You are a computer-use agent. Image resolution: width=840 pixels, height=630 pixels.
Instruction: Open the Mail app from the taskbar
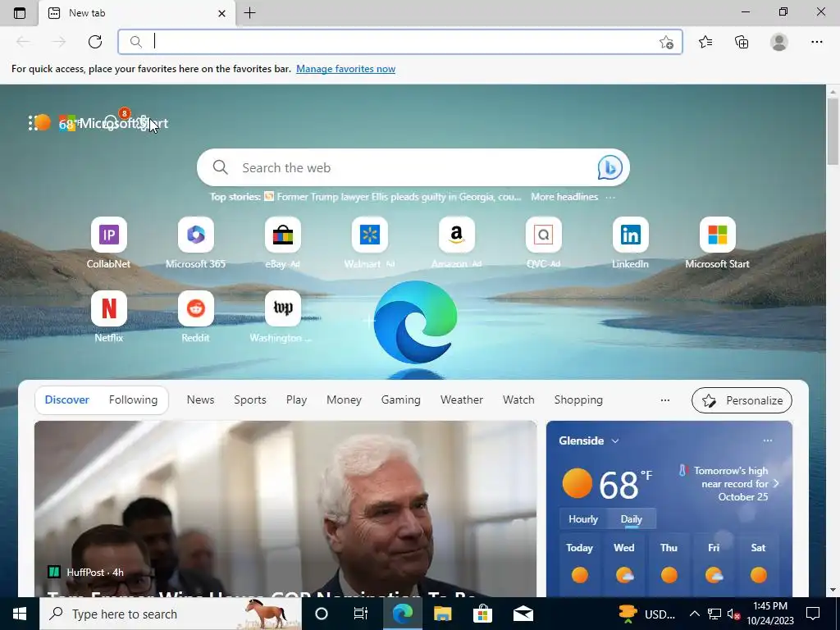tap(523, 614)
